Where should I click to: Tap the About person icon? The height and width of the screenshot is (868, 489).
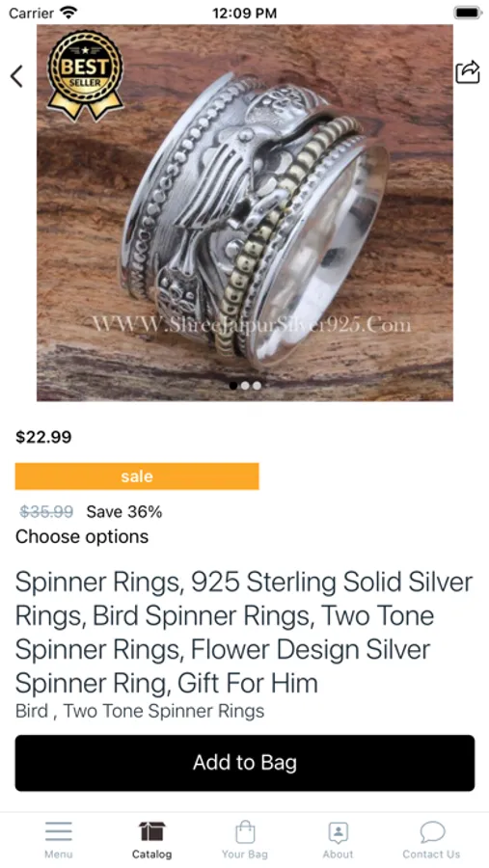[338, 831]
